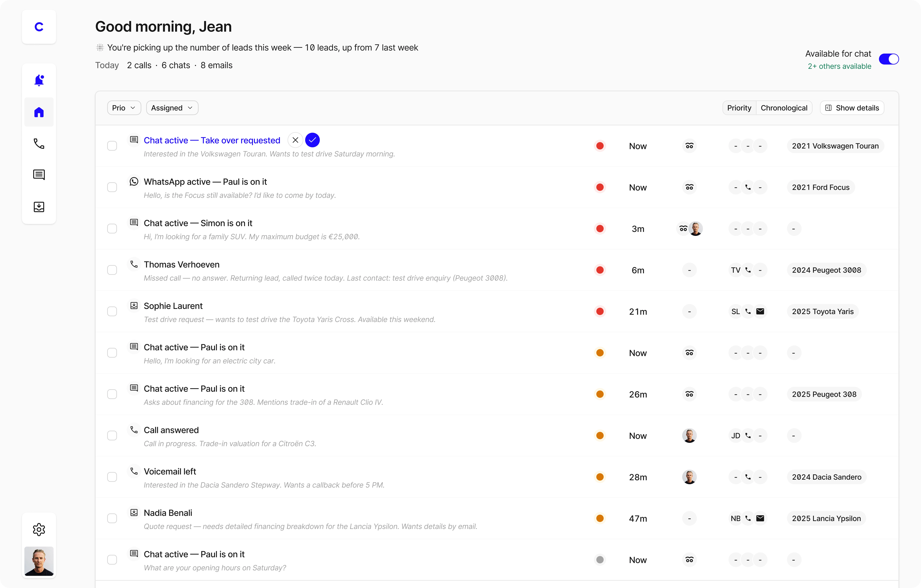
Task: Open the Settings gear icon
Action: (x=39, y=530)
